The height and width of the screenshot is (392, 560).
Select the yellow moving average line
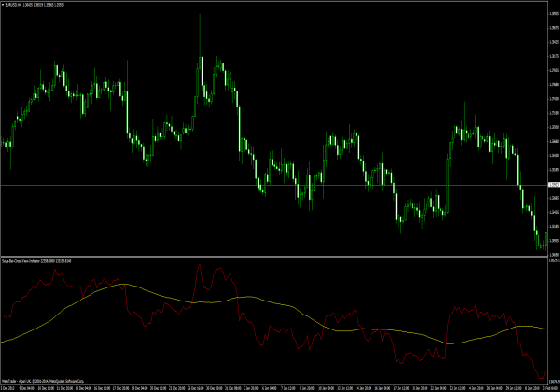[x=273, y=314]
